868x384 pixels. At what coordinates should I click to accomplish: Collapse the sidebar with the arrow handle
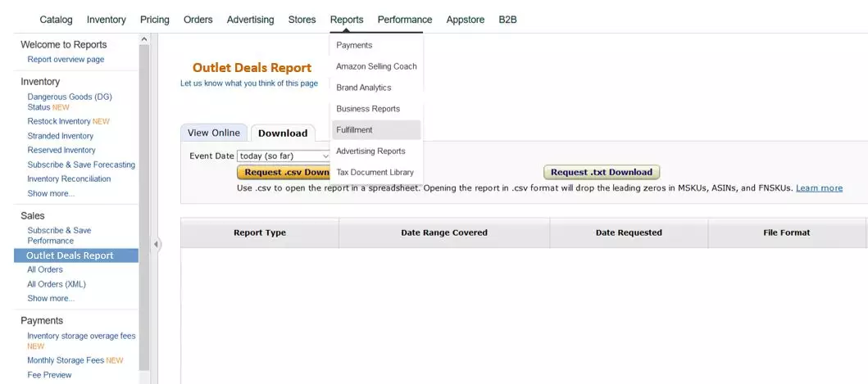click(156, 244)
